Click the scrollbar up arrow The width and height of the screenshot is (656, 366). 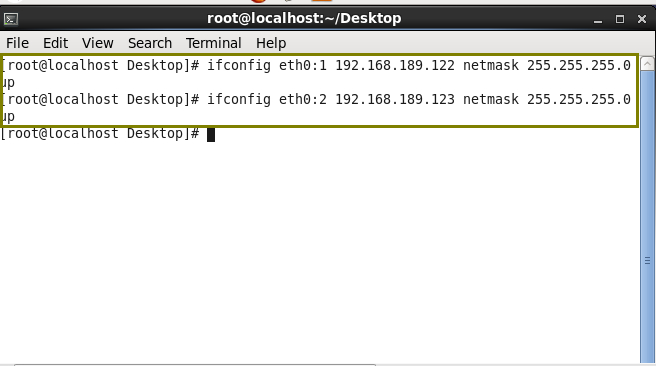pos(647,64)
